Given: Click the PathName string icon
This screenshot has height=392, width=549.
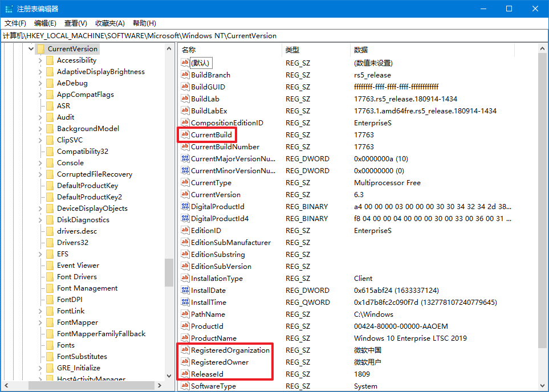Looking at the screenshot, I should click(x=185, y=314).
